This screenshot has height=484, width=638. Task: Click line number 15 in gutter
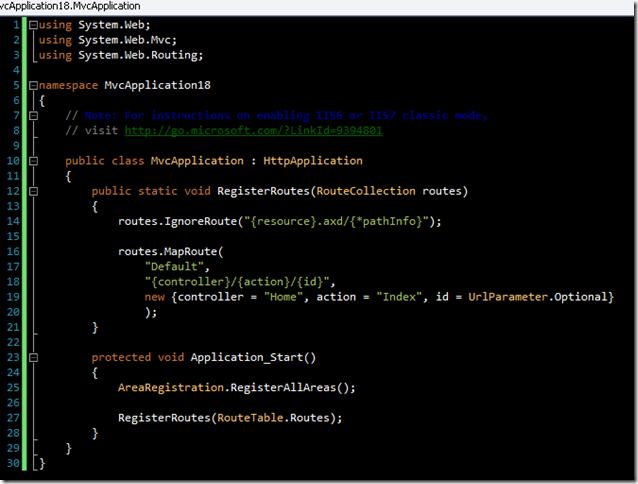tap(13, 236)
